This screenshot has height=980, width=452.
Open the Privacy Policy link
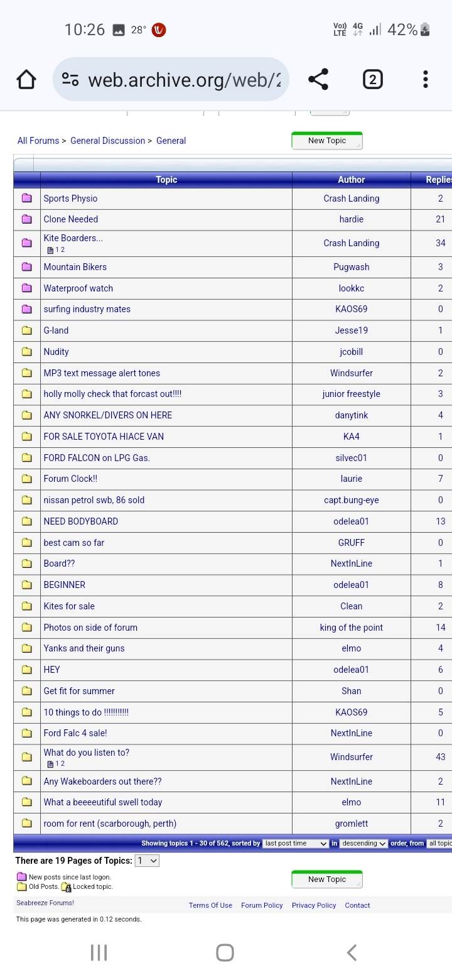coord(314,905)
